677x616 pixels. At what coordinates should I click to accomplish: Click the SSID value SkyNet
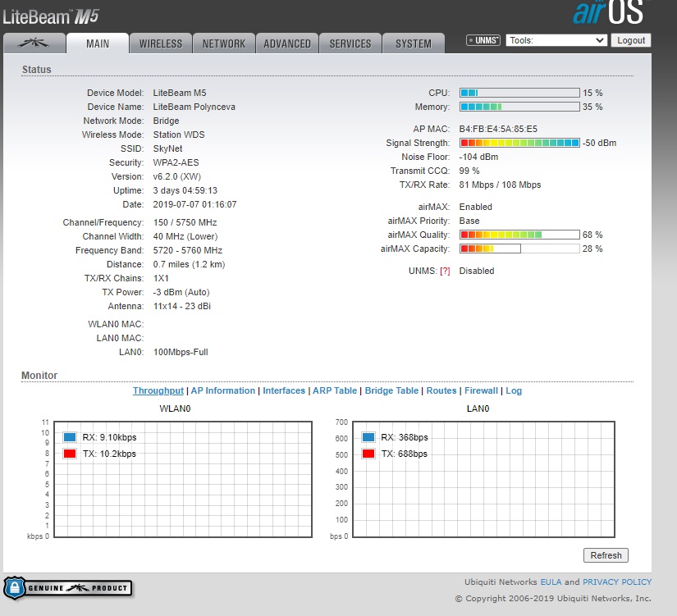[x=167, y=148]
